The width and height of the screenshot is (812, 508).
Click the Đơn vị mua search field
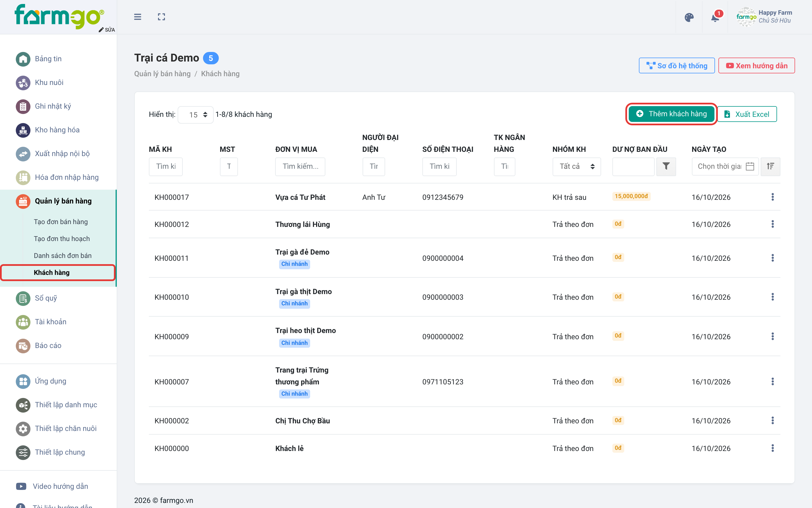pos(300,166)
